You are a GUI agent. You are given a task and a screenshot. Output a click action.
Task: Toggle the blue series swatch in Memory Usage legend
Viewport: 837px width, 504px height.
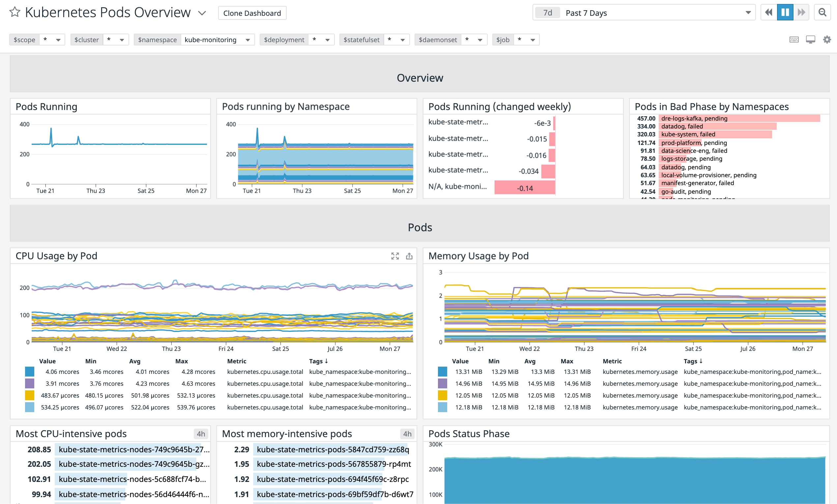[x=443, y=372]
